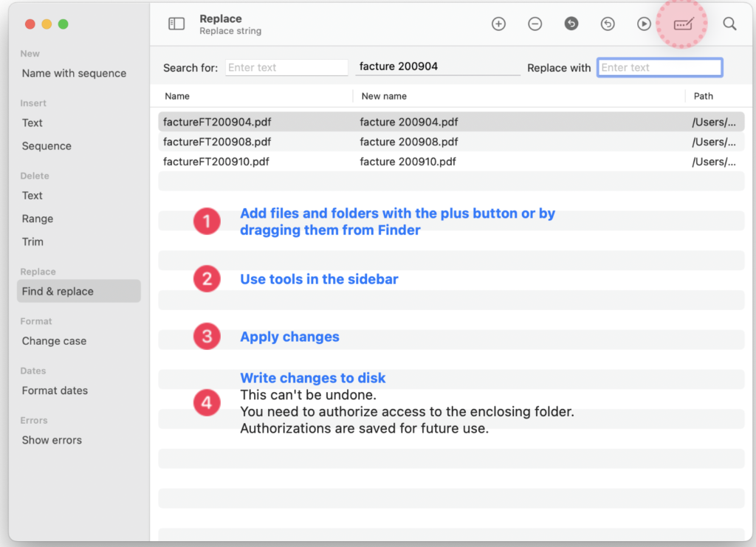Select Sequence in the sidebar
Screen dimensions: 756x547
click(47, 146)
